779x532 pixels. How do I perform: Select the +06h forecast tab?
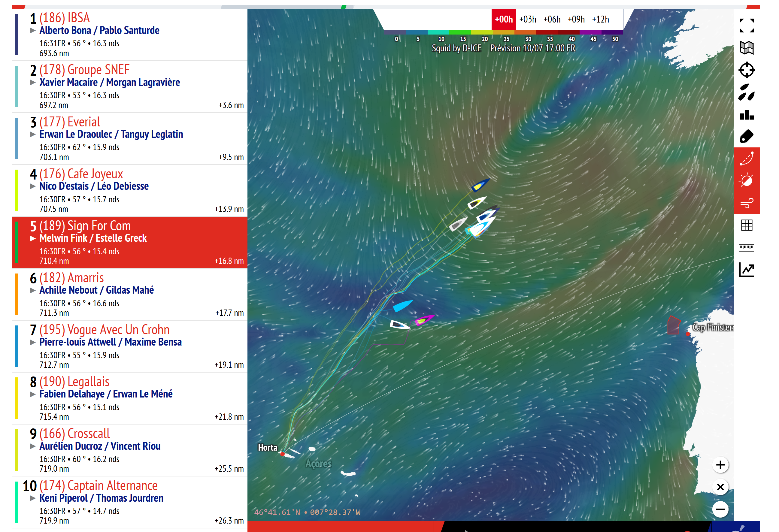pyautogui.click(x=552, y=20)
